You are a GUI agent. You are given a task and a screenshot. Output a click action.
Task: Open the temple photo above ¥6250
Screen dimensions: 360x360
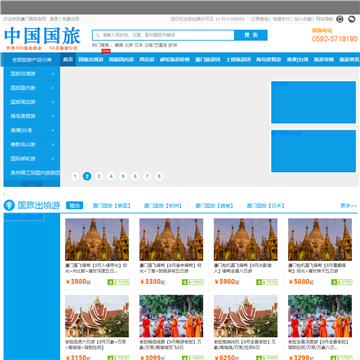(x=246, y=316)
